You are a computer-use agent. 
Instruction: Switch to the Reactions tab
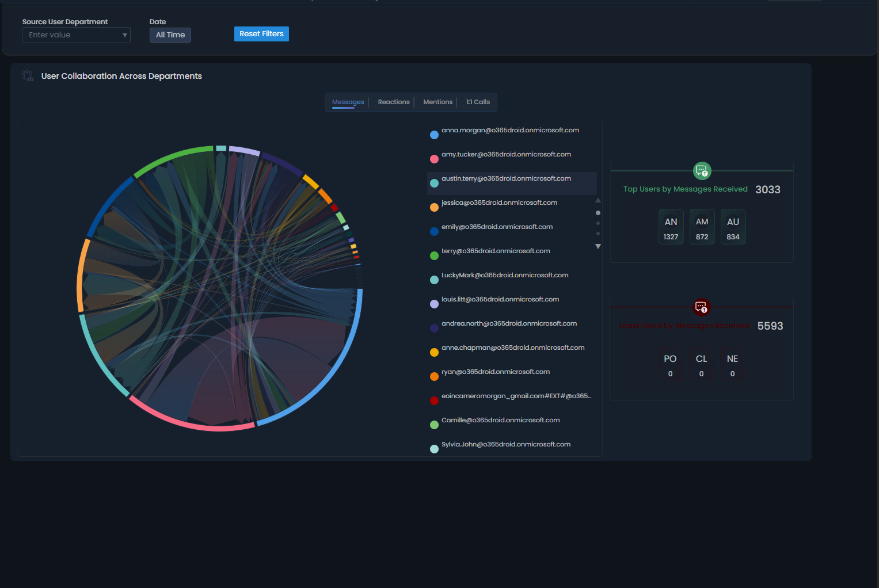[x=393, y=102]
